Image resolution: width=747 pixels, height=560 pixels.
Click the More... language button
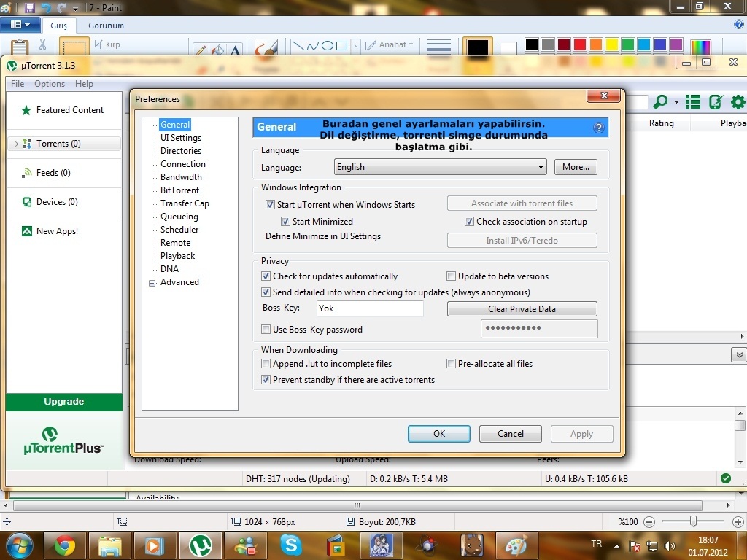click(576, 167)
